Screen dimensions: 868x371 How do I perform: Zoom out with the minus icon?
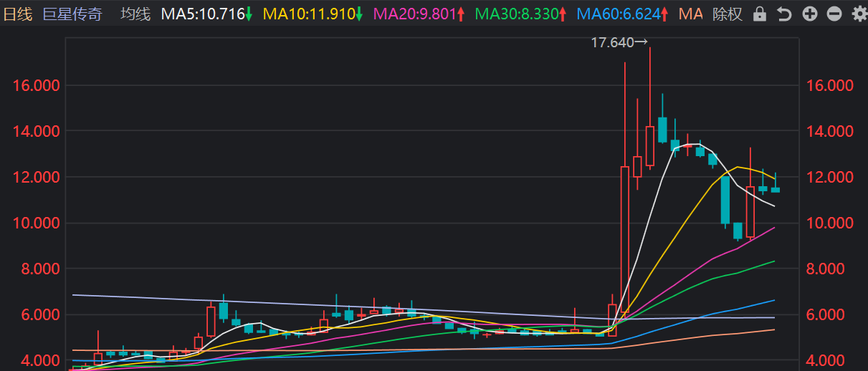tap(834, 14)
